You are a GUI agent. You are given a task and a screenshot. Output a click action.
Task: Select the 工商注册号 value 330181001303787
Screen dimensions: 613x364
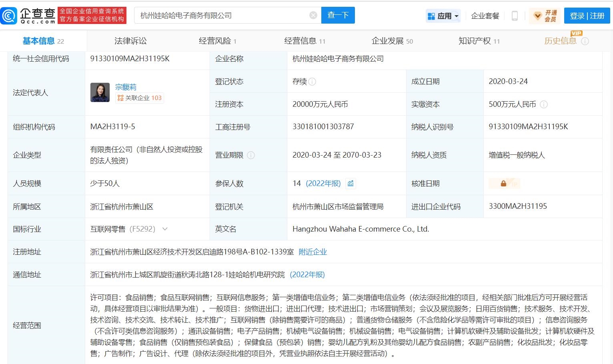coord(323,127)
